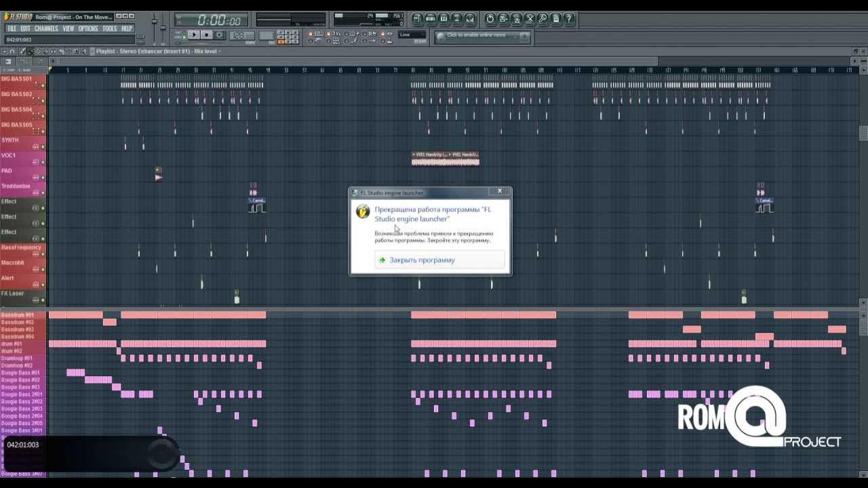Toggle mute on Alert track

click(x=42, y=285)
